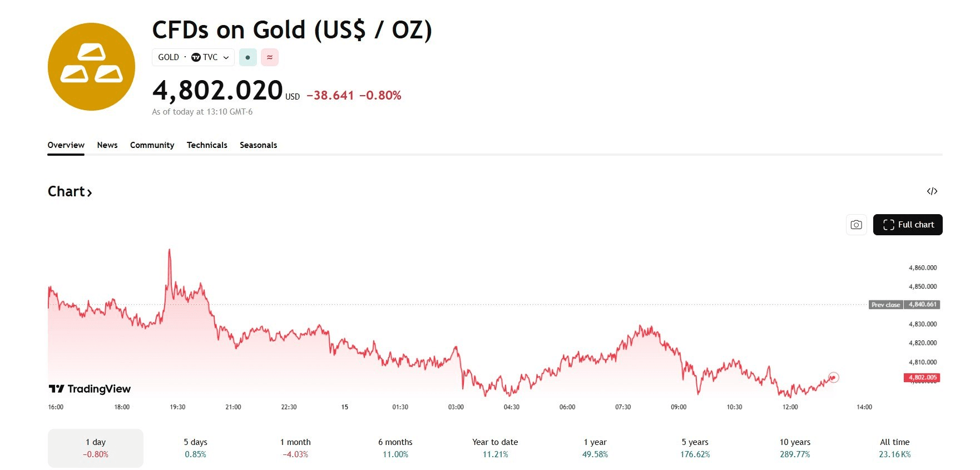Open the Community tab
This screenshot has width=980, height=470.
(x=152, y=145)
